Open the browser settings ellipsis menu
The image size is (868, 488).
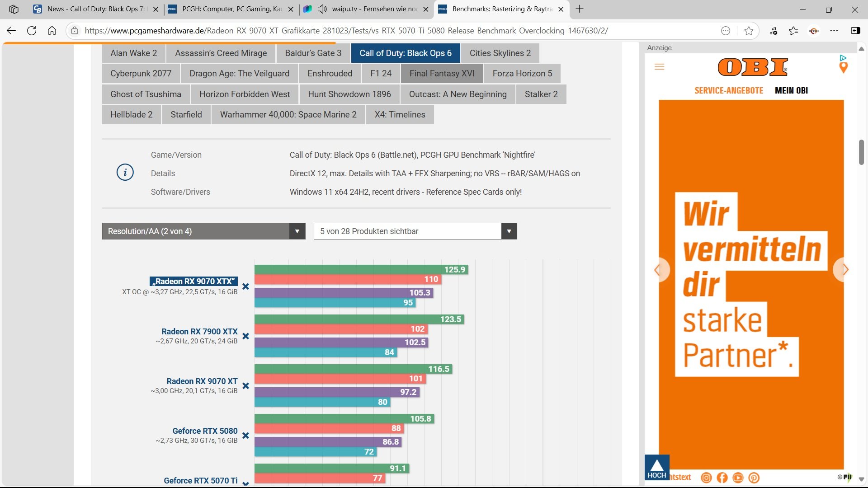[834, 31]
